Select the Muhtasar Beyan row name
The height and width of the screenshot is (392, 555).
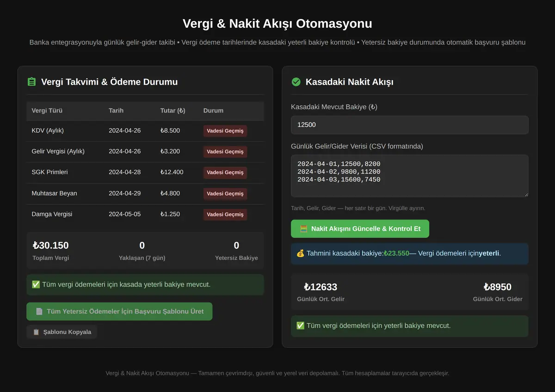click(54, 193)
